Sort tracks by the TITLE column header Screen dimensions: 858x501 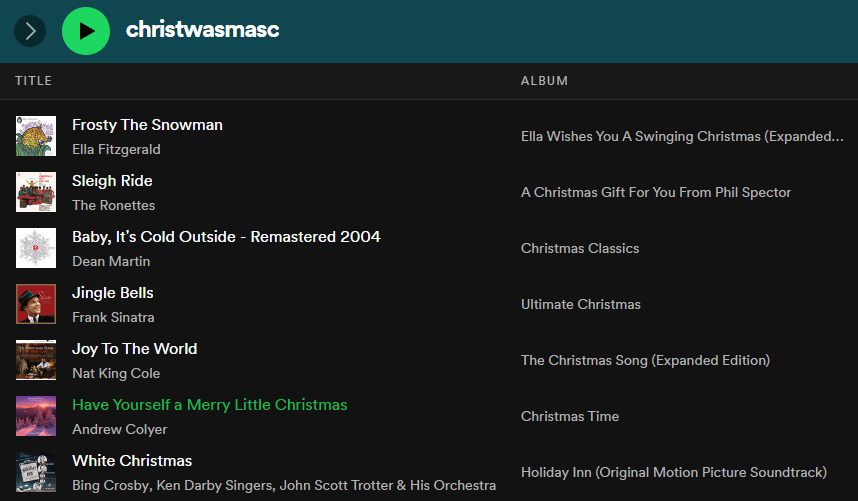[33, 81]
